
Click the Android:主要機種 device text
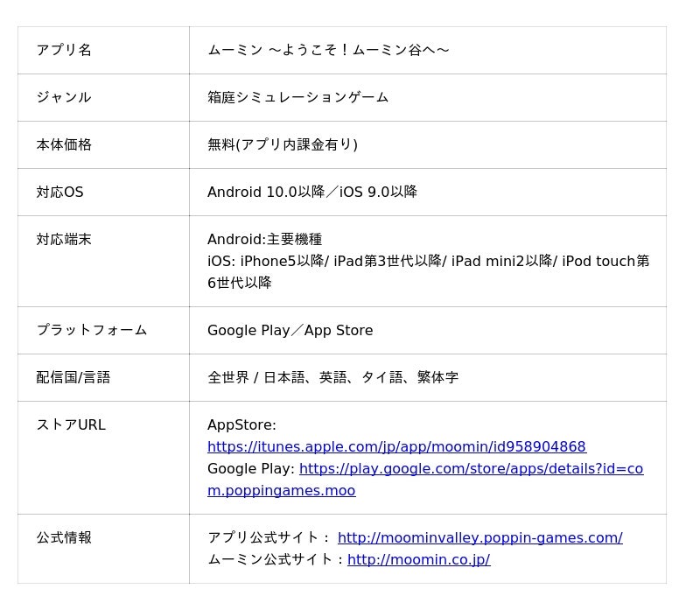(265, 239)
